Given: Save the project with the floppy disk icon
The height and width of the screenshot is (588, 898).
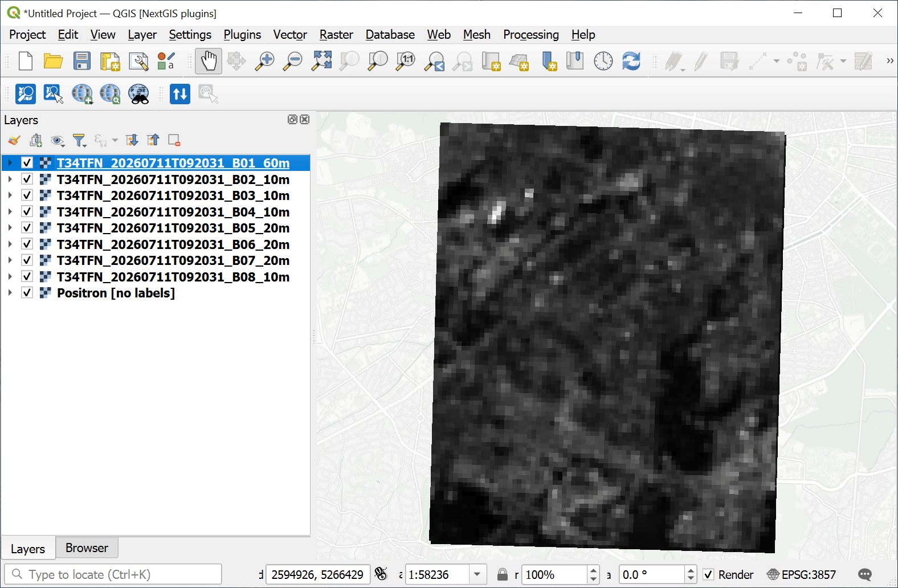Looking at the screenshot, I should coord(82,61).
